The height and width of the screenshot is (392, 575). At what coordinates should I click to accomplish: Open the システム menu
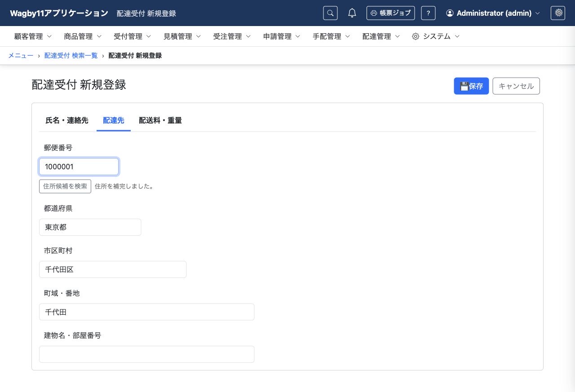pos(436,36)
